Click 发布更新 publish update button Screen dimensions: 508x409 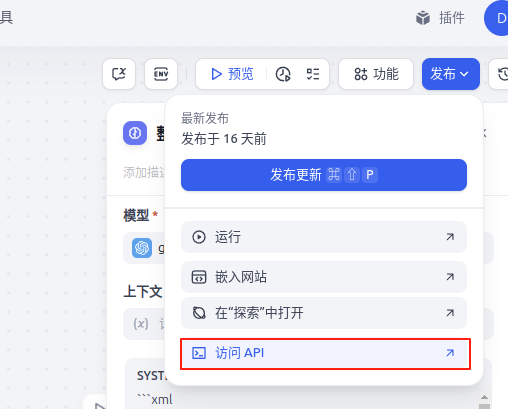coord(324,175)
